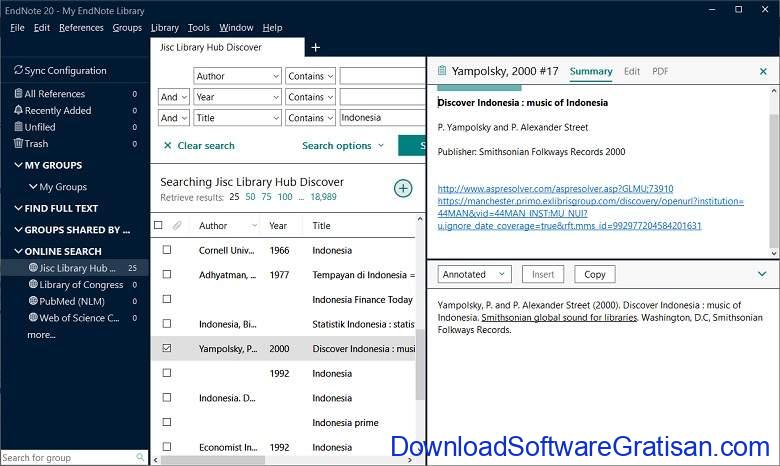
Task: Open the aspresolver.com URL link
Action: tap(555, 188)
